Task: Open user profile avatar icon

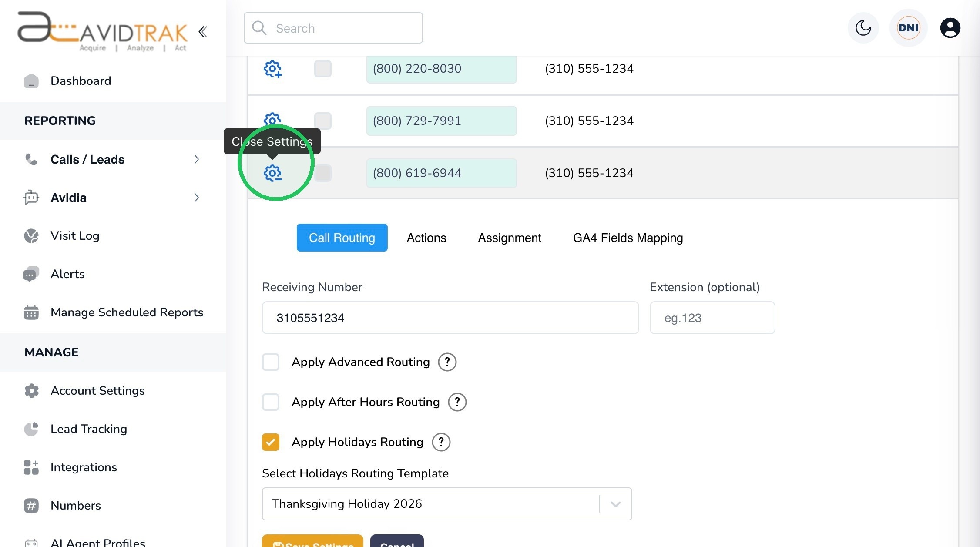Action: click(x=950, y=28)
